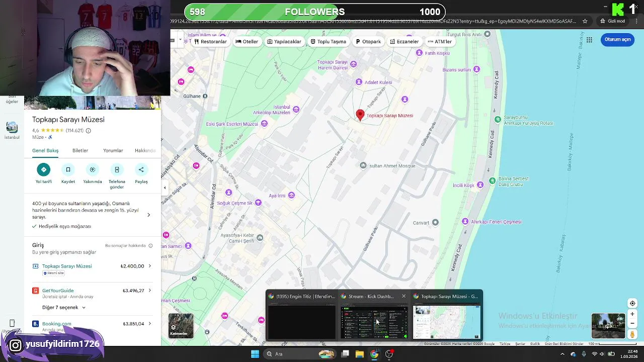
Task: Open the Google apps grid icon
Action: (589, 40)
